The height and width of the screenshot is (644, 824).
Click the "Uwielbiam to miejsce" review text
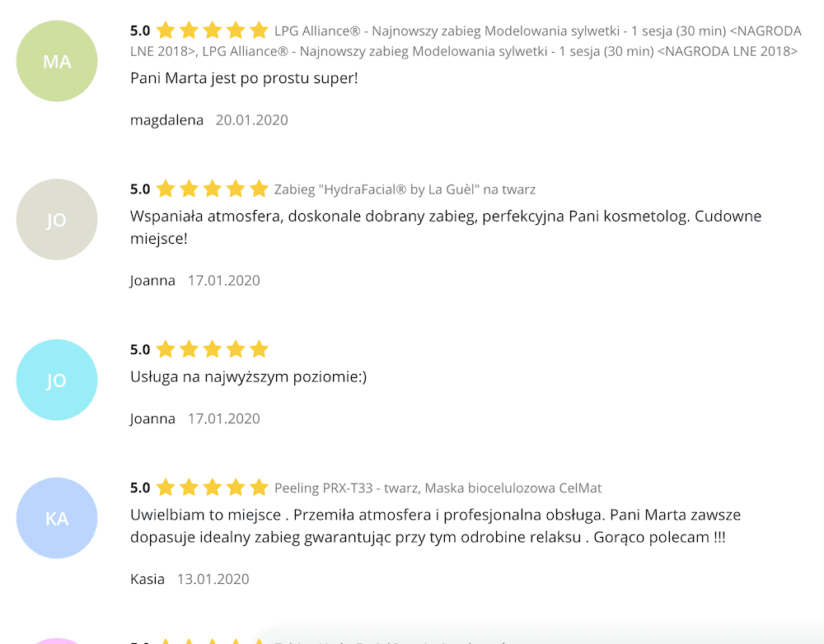[x=435, y=516]
